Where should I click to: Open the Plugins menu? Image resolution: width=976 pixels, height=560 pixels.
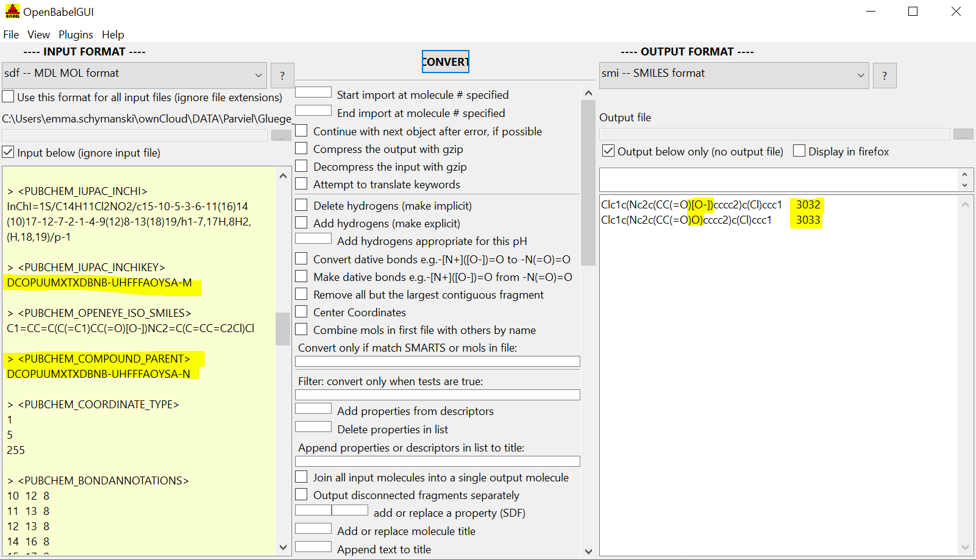[76, 35]
